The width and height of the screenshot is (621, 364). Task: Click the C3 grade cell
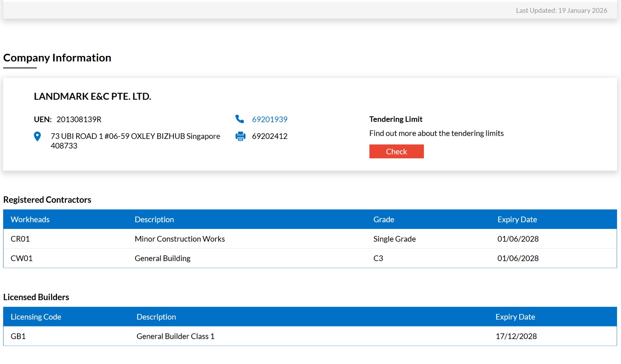click(x=378, y=258)
